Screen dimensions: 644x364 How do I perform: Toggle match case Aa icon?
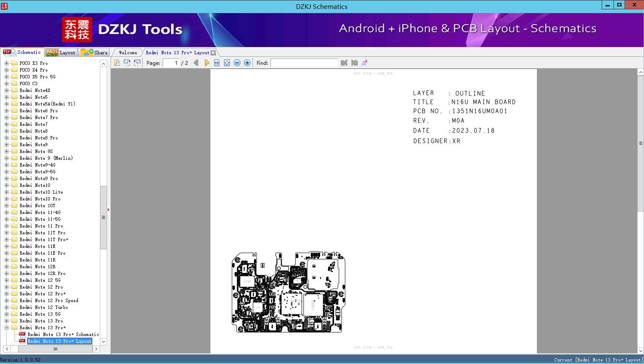365,63
